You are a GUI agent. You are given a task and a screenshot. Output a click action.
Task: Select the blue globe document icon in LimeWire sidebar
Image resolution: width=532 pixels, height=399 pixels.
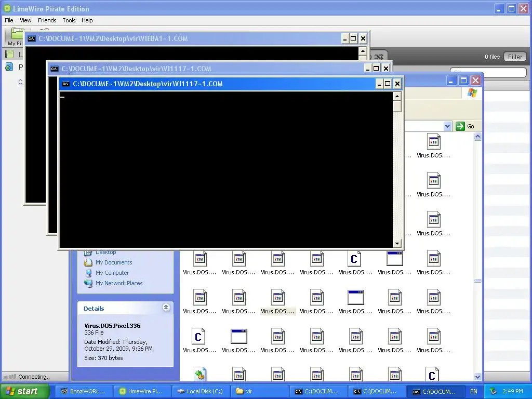coord(9,66)
